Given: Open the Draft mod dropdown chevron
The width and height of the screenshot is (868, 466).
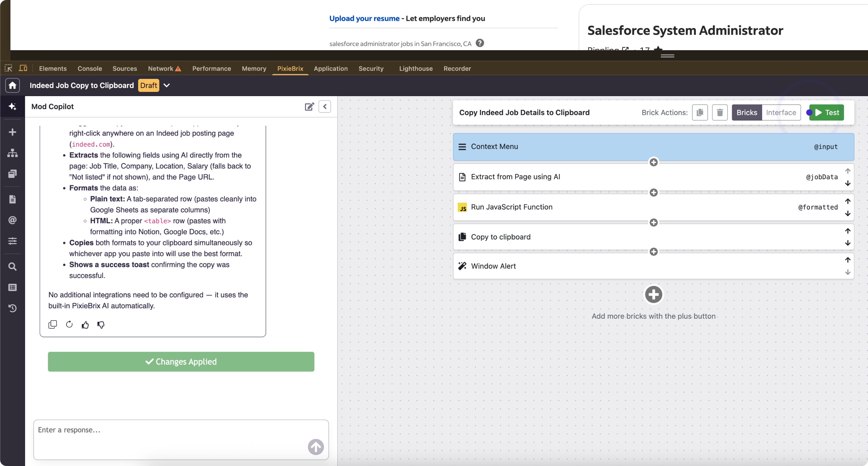Looking at the screenshot, I should coord(166,86).
